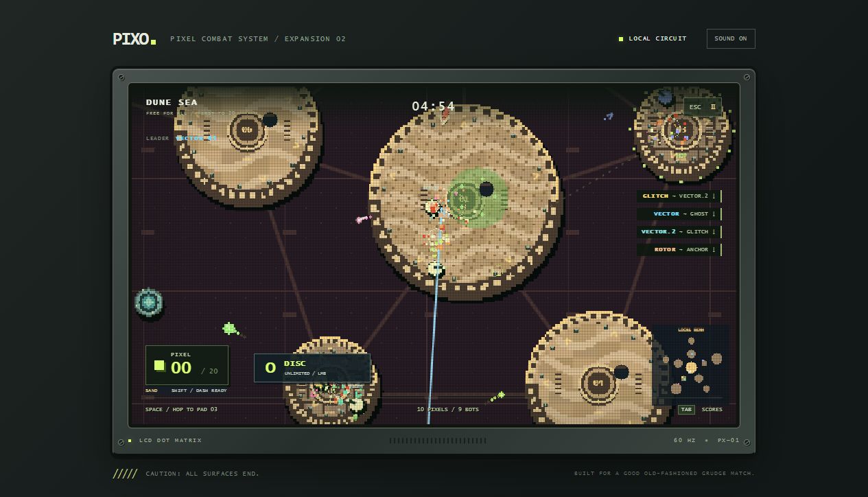
Task: Click the bottom-right bezel screw
Action: click(x=747, y=442)
